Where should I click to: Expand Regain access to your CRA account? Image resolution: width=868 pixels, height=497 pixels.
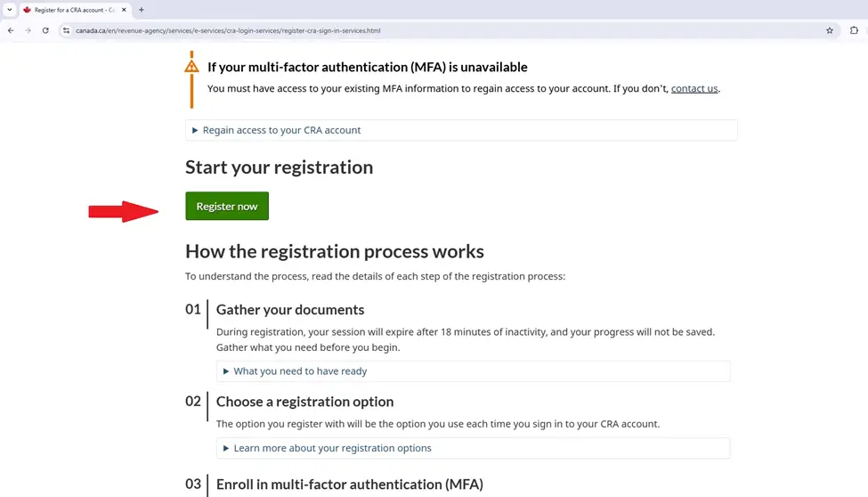pos(281,130)
